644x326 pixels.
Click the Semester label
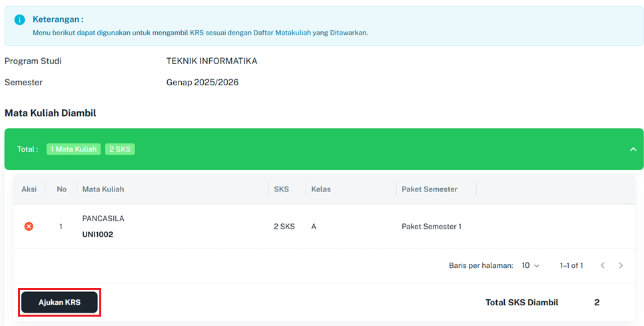23,82
